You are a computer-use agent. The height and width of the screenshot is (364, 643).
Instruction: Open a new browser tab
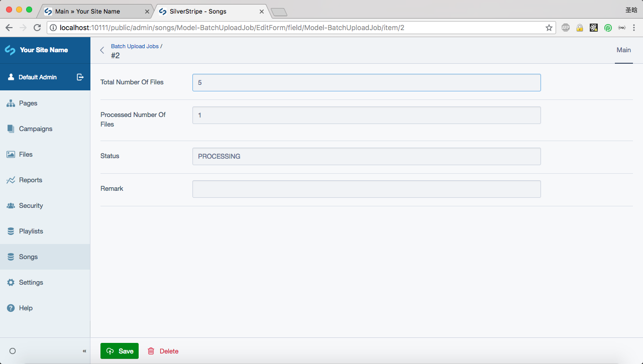[x=279, y=12]
